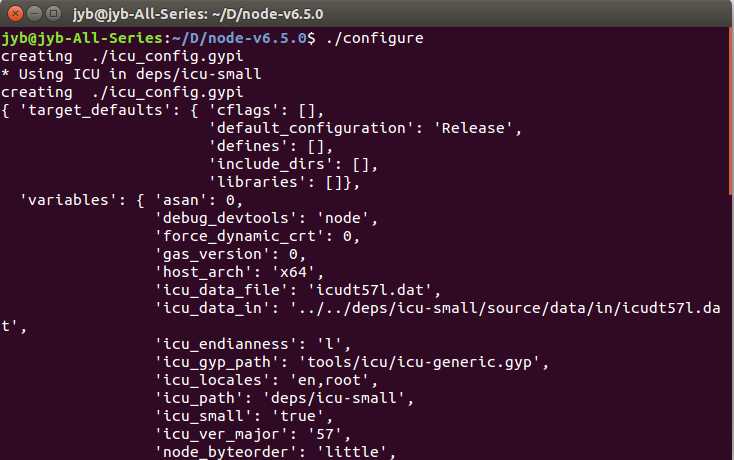Click the 'host_arch': 'x64' line
Image resolution: width=734 pixels, height=460 pixels.
click(x=239, y=272)
